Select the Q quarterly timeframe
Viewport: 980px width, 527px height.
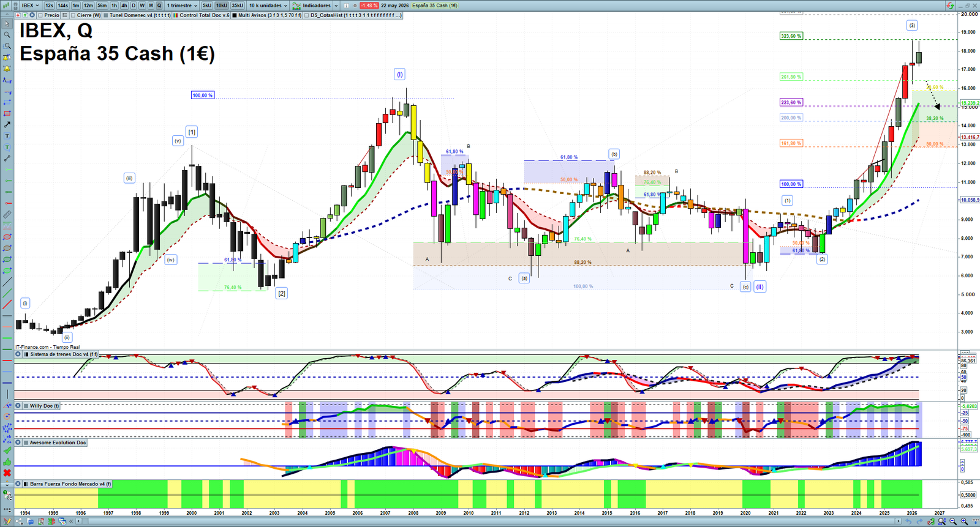pyautogui.click(x=159, y=6)
